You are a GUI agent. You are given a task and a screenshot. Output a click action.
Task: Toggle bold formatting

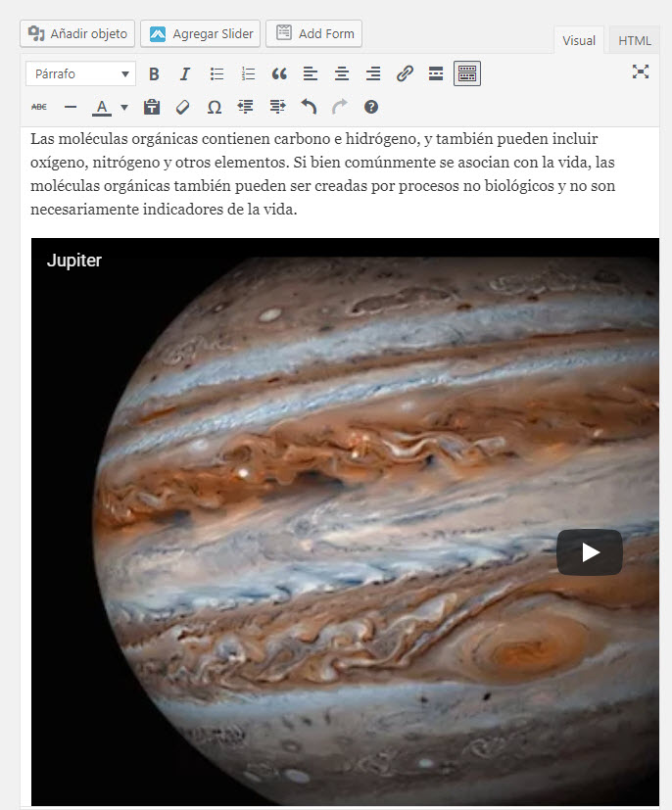[x=154, y=73]
